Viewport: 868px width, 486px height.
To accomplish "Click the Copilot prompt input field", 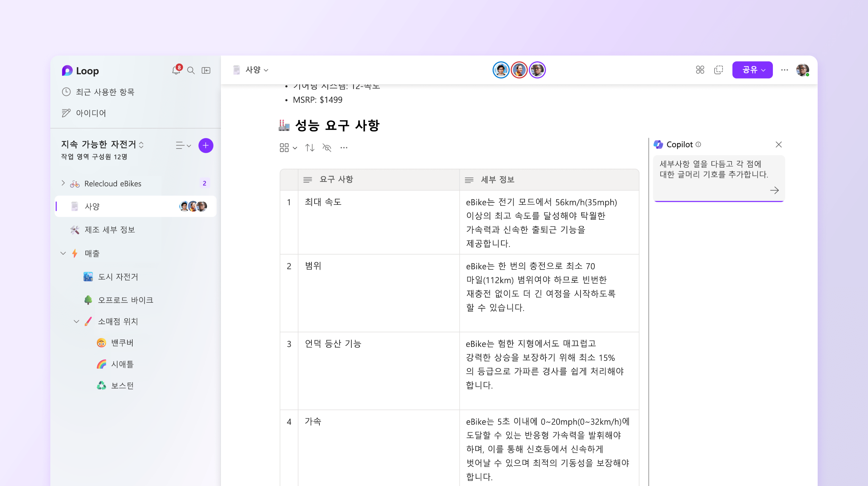I will tap(719, 178).
